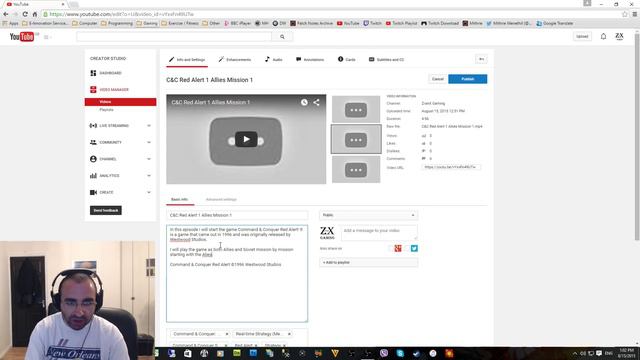Open the ZX channel account avatar
640x360 pixels.
click(x=619, y=36)
